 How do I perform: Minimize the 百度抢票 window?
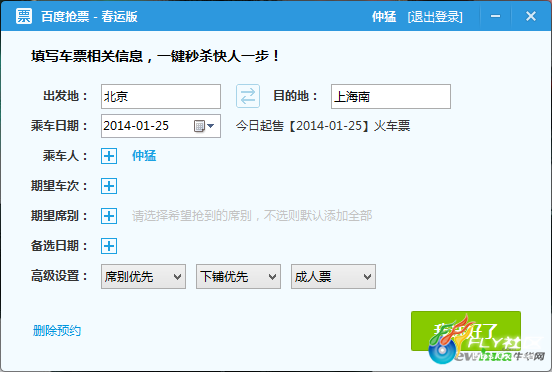[x=496, y=16]
